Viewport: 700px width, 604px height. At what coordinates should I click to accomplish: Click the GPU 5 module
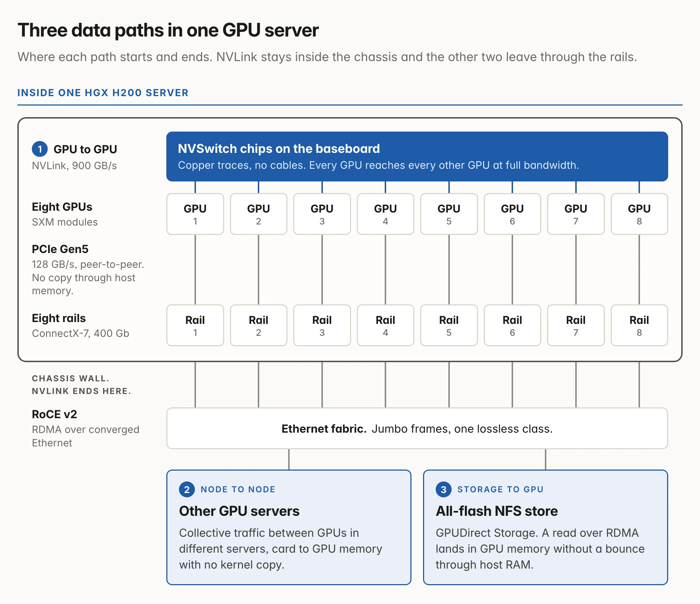(x=449, y=214)
